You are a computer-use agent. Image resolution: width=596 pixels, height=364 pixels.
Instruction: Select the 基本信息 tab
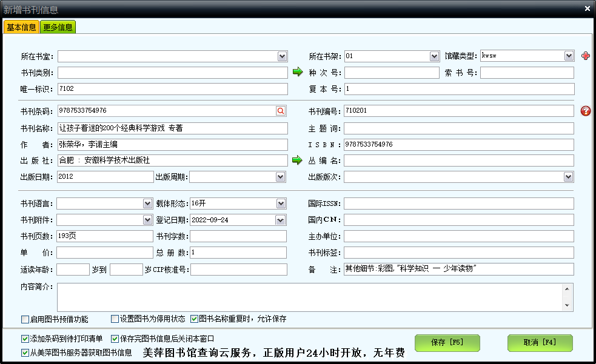pyautogui.click(x=21, y=27)
